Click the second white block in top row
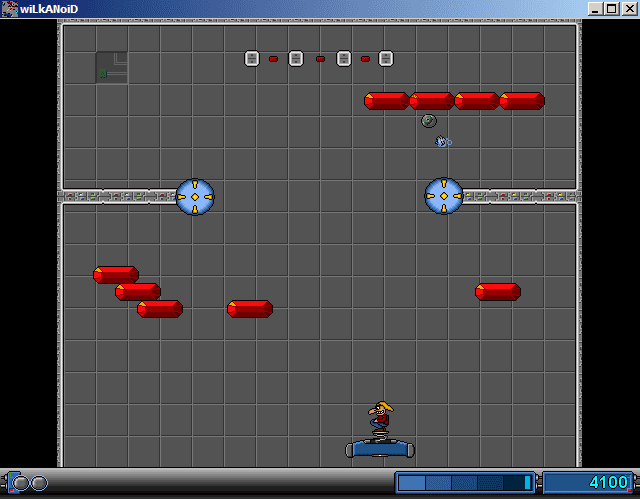The height and width of the screenshot is (499, 640). pyautogui.click(x=296, y=58)
